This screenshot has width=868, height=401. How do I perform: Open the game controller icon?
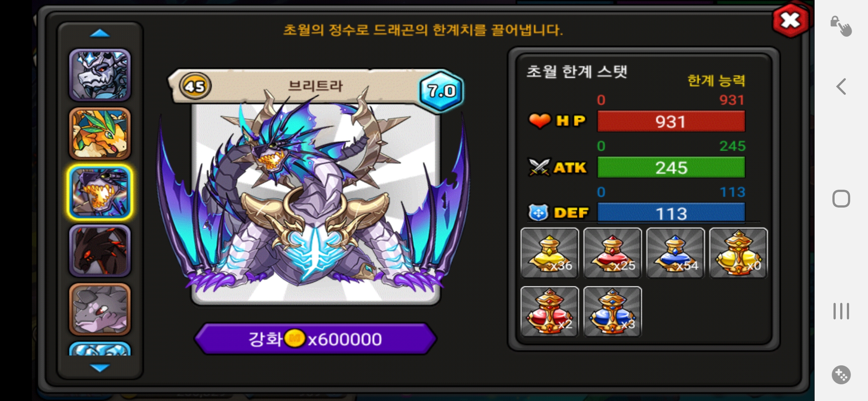(841, 375)
